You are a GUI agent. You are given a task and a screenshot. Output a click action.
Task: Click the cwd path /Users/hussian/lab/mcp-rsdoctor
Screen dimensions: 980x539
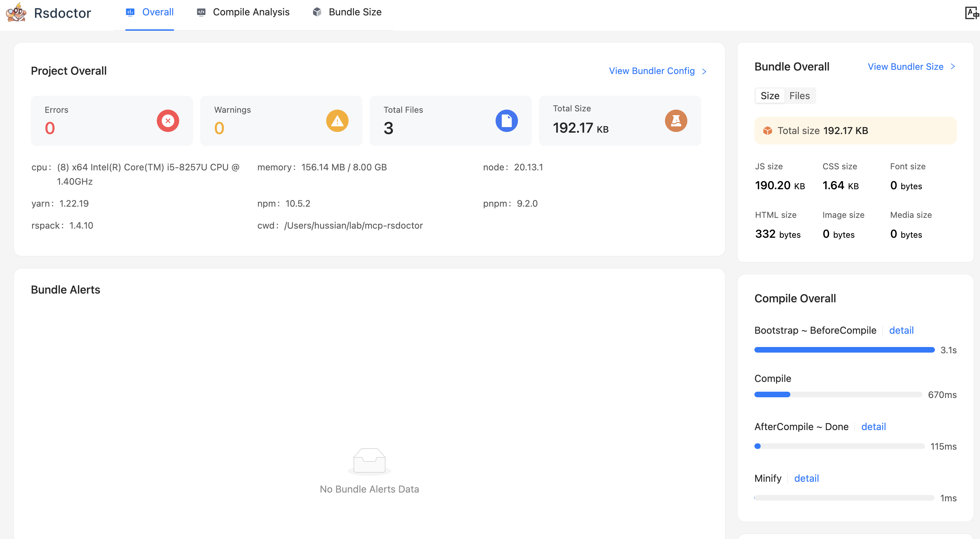tap(353, 226)
